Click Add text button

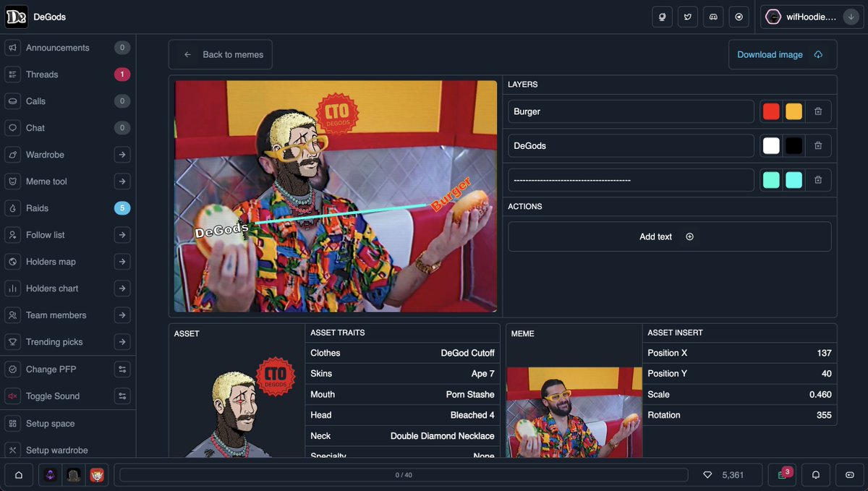point(670,236)
